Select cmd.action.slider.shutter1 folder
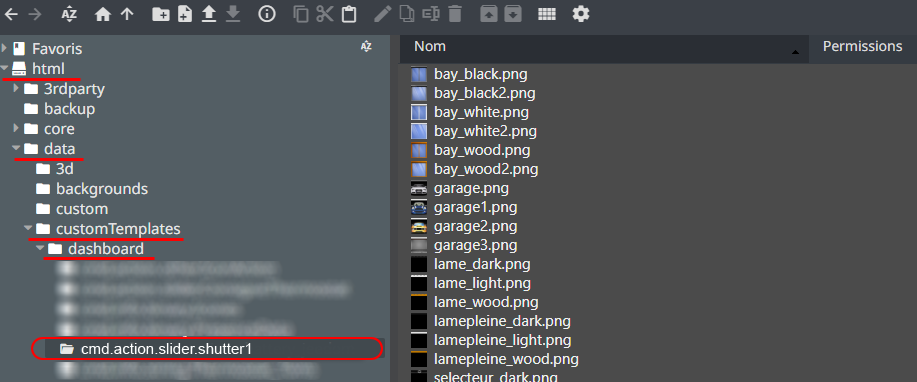Screen dimensions: 917x382 tap(166, 349)
